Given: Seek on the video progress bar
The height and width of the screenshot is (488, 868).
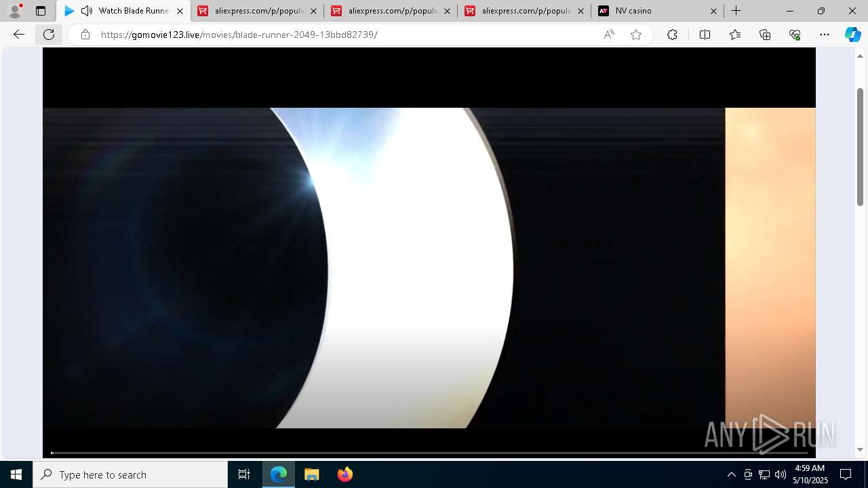Looking at the screenshot, I should pyautogui.click(x=429, y=452).
